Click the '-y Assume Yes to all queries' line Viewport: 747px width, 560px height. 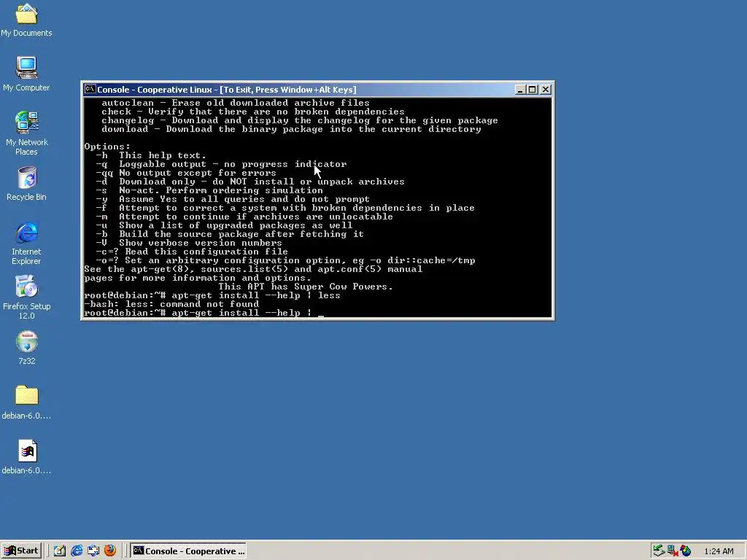click(x=233, y=199)
